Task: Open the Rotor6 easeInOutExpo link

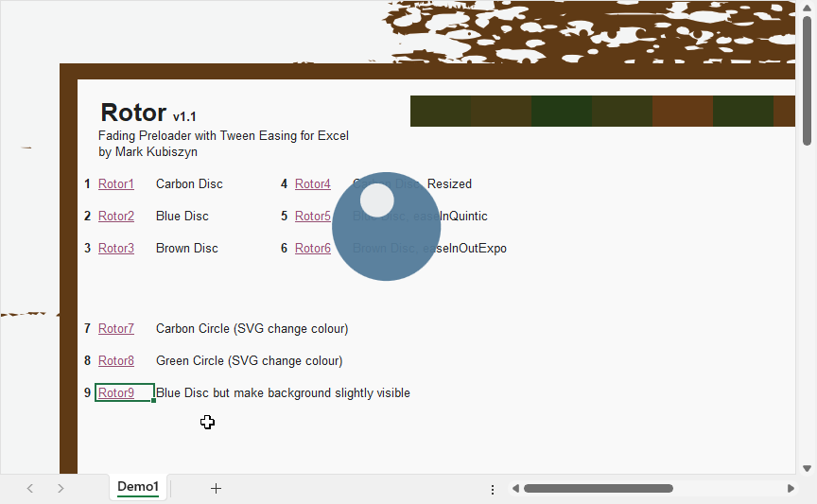Action: click(312, 249)
